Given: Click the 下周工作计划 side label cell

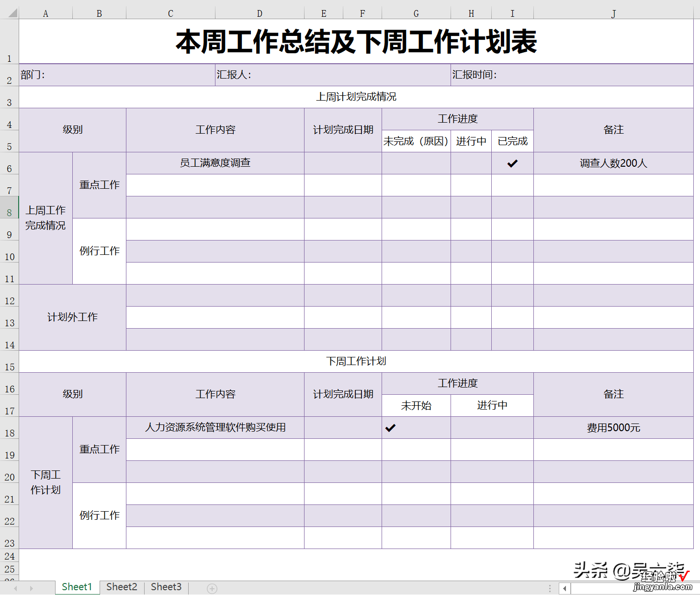Looking at the screenshot, I should pyautogui.click(x=45, y=482).
